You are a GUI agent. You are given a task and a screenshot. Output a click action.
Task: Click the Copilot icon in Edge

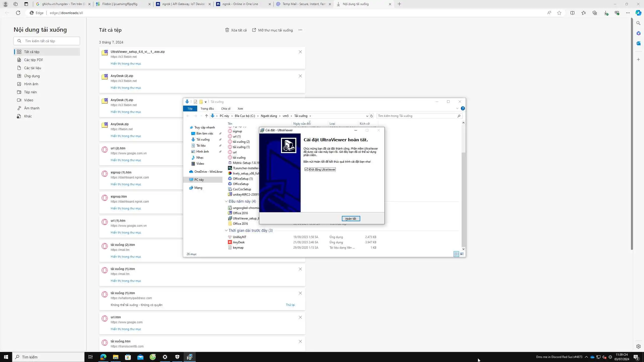[x=638, y=13]
